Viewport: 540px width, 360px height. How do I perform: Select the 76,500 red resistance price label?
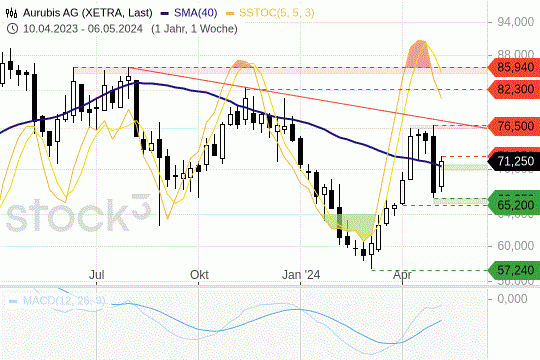pyautogui.click(x=514, y=126)
